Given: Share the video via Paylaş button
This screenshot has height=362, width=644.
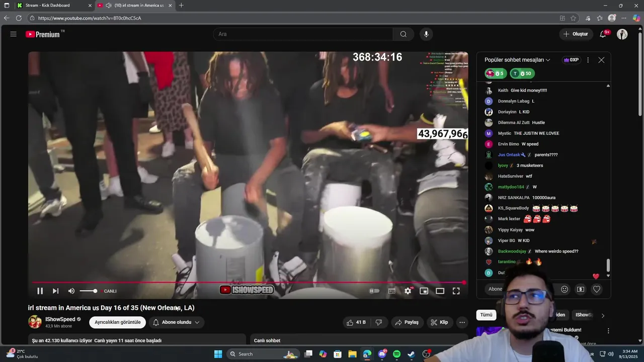Looking at the screenshot, I should tap(407, 322).
